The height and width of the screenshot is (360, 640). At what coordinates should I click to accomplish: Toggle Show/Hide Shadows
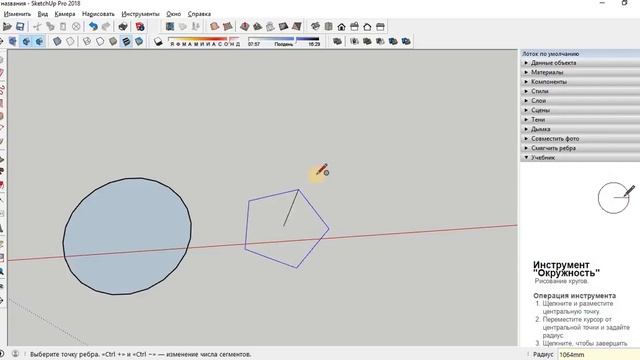tap(158, 41)
